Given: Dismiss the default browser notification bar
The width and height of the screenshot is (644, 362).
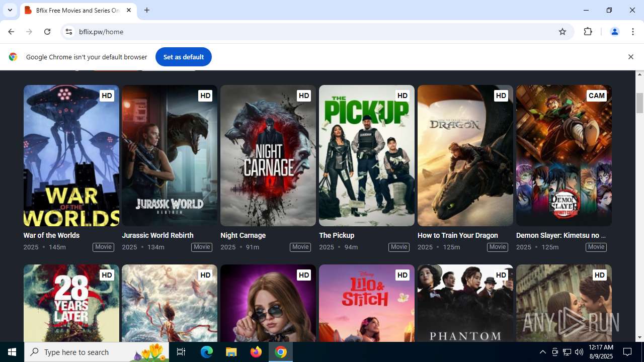Looking at the screenshot, I should pyautogui.click(x=630, y=57).
